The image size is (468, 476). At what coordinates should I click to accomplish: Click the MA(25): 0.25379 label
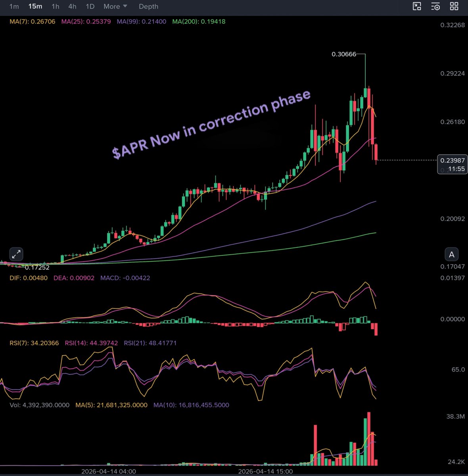(86, 21)
